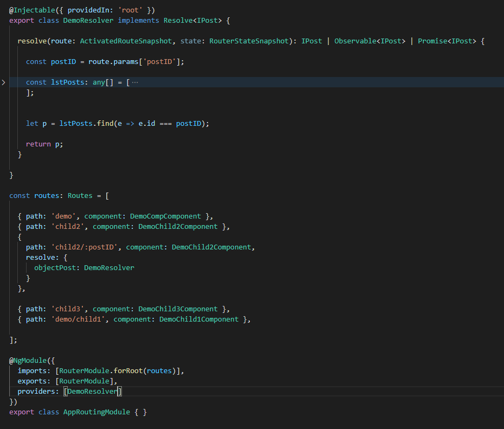
Task: Click 'objectPost' key in resolve block
Action: pyautogui.click(x=55, y=267)
